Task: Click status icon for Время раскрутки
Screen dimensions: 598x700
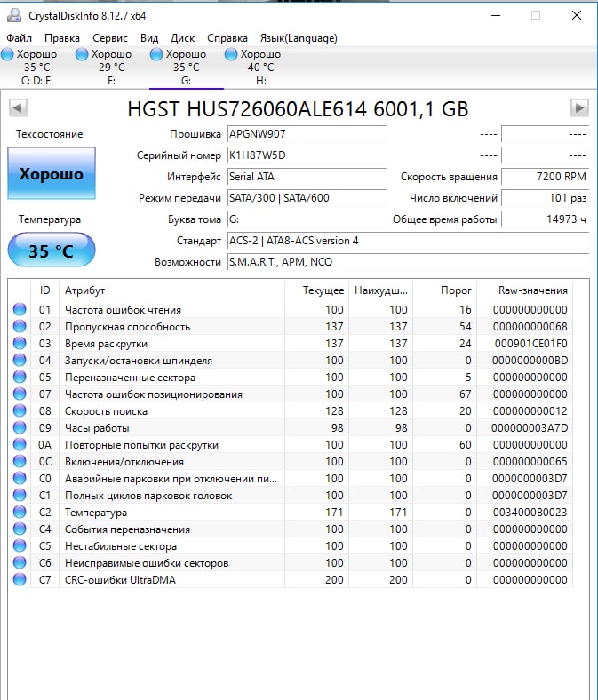Action: pyautogui.click(x=20, y=343)
